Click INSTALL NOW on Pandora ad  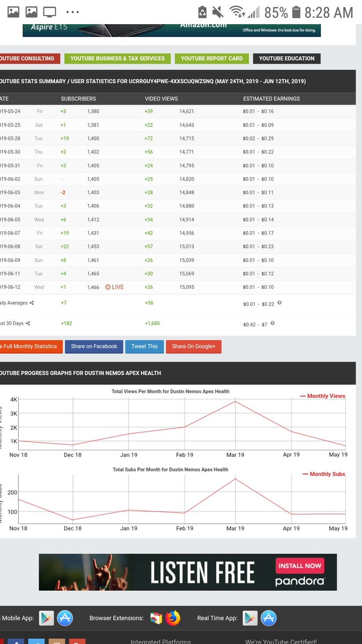coord(300,566)
